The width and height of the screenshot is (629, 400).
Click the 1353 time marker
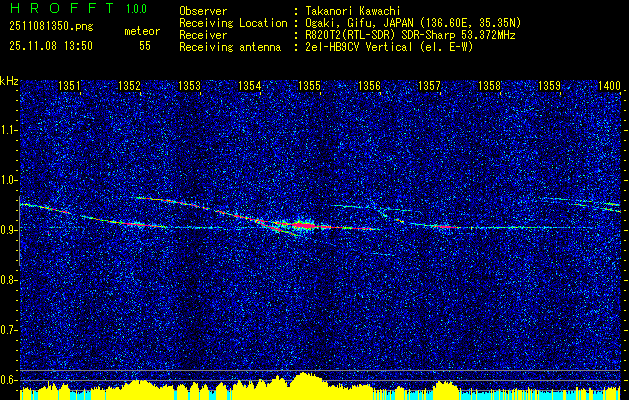tap(189, 85)
